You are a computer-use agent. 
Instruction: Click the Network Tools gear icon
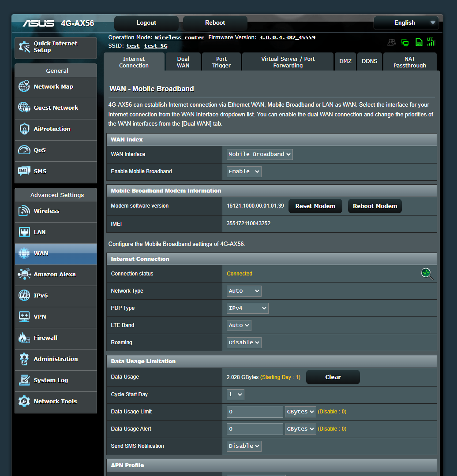(24, 401)
